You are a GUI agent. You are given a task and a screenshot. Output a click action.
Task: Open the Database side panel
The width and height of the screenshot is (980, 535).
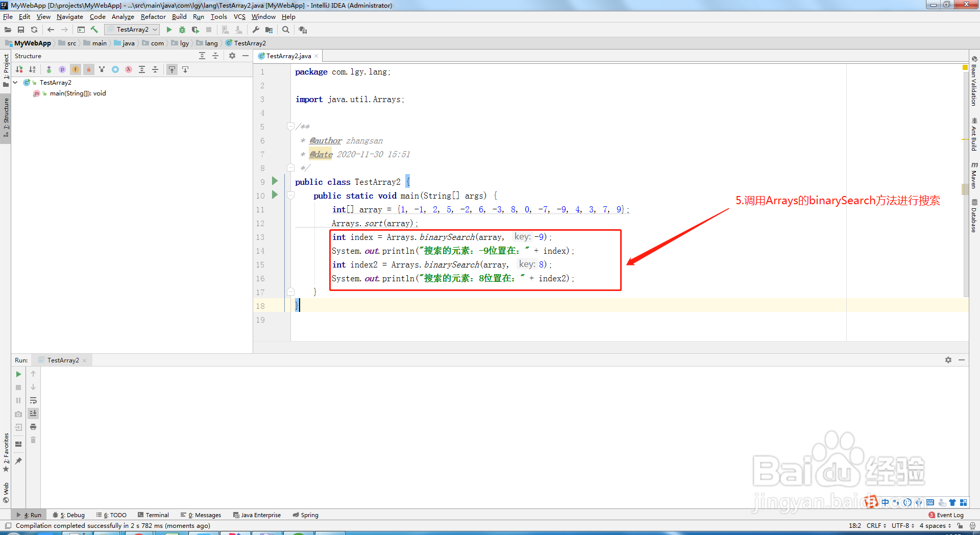(974, 215)
